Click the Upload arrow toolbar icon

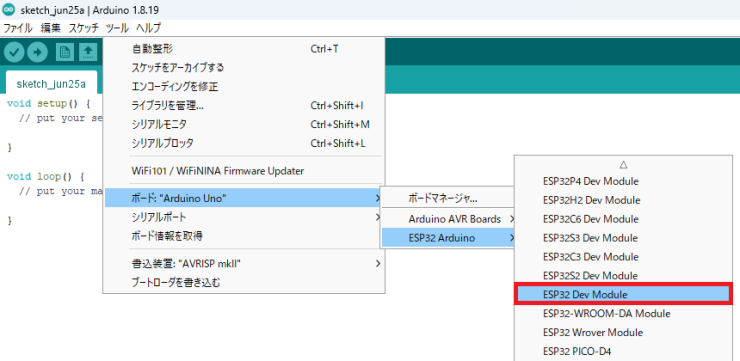coord(37,52)
